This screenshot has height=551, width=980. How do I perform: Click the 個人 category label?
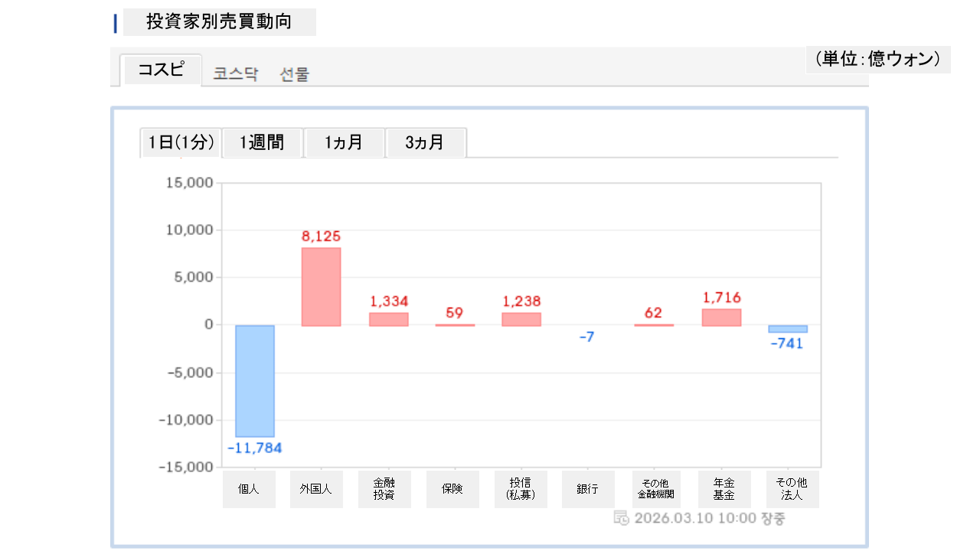pos(249,489)
